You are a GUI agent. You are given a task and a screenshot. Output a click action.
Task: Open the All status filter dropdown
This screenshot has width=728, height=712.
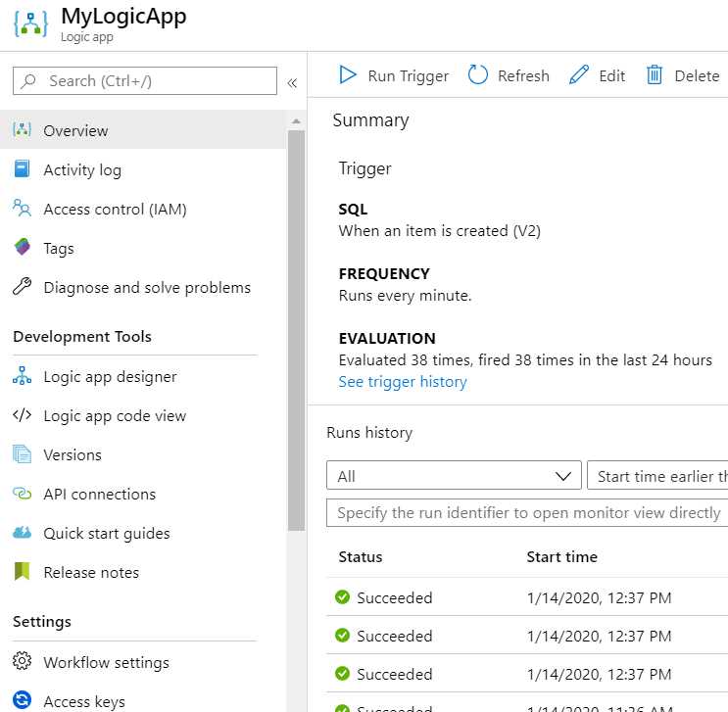(x=454, y=475)
